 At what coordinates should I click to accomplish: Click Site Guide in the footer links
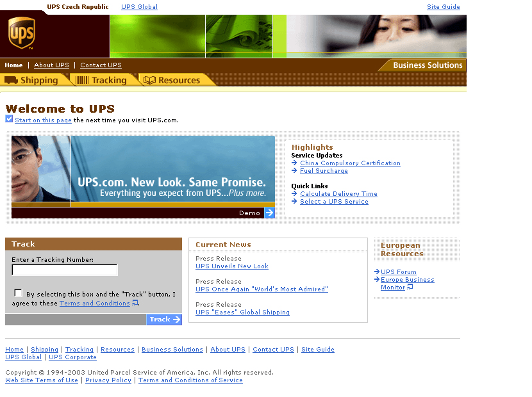click(318, 349)
